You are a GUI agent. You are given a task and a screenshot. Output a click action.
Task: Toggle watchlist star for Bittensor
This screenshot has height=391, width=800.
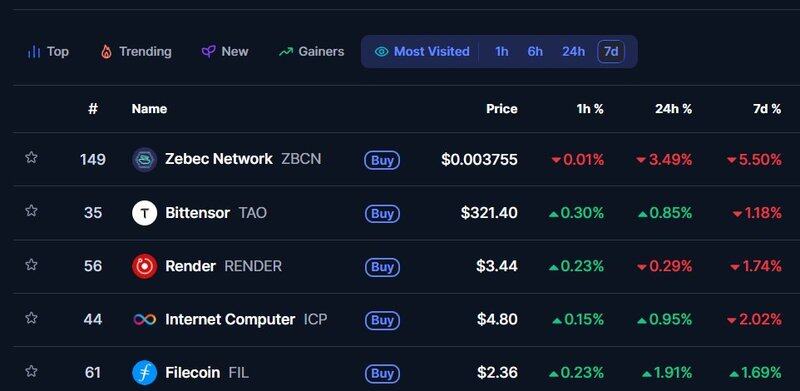pos(31,210)
